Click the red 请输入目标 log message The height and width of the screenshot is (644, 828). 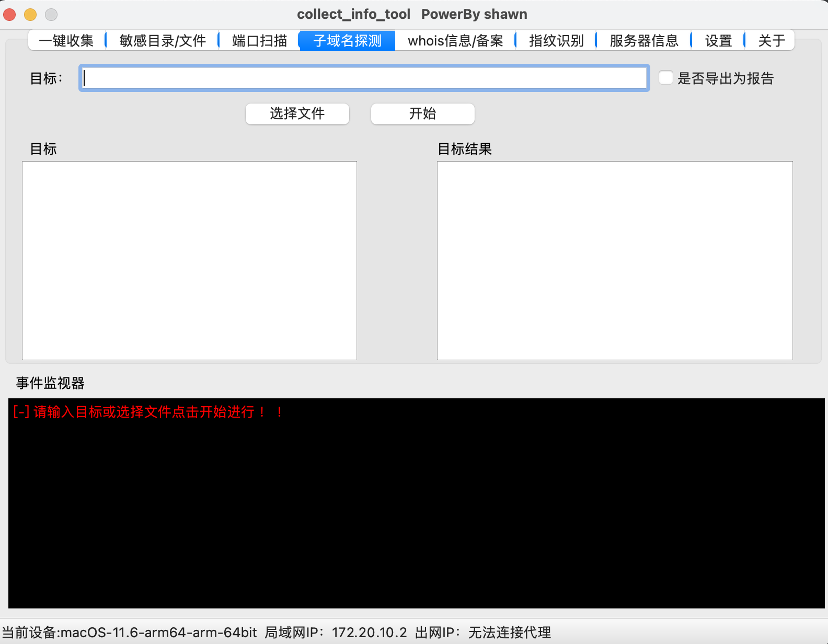pos(148,412)
